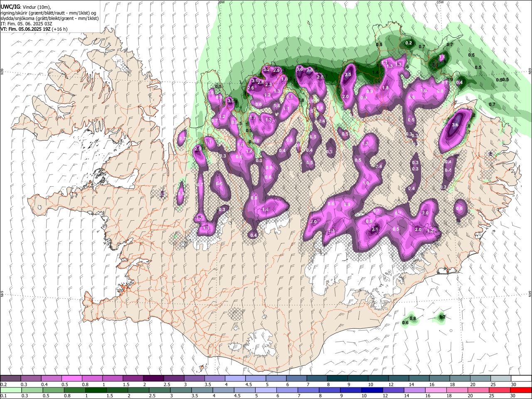The image size is (532, 399).
Task: Pick the darkest purple 2–2.5 snow legend swatch
Action: (x=153, y=379)
